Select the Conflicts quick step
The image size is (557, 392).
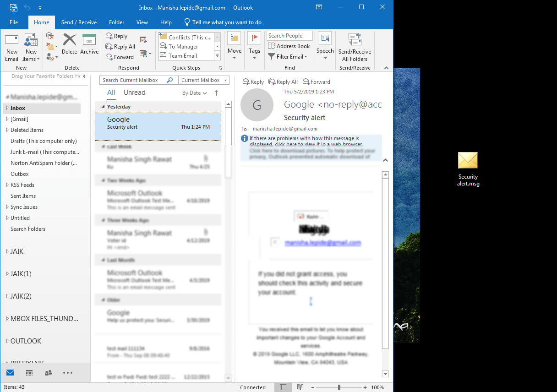186,37
